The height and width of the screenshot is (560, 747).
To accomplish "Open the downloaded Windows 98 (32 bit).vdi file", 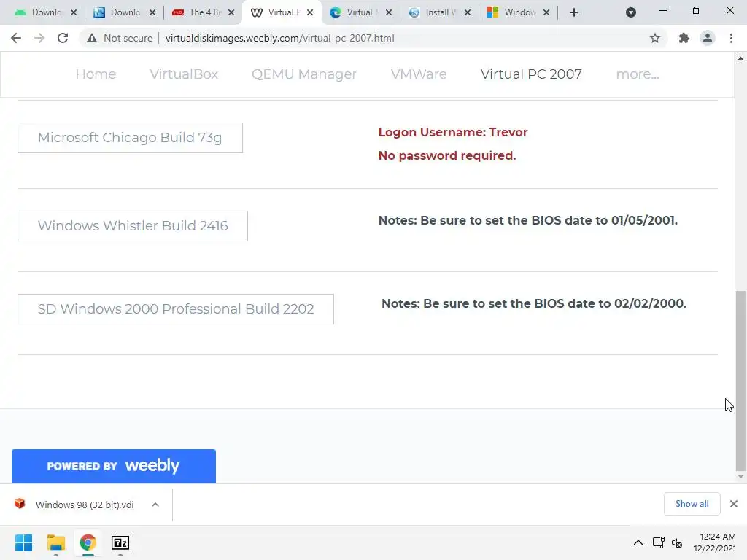I will tap(76, 505).
